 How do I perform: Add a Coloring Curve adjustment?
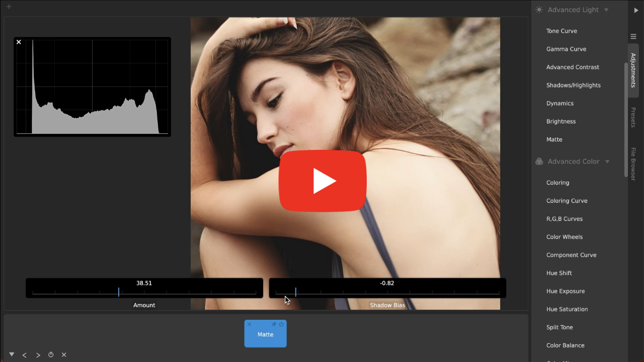point(567,201)
